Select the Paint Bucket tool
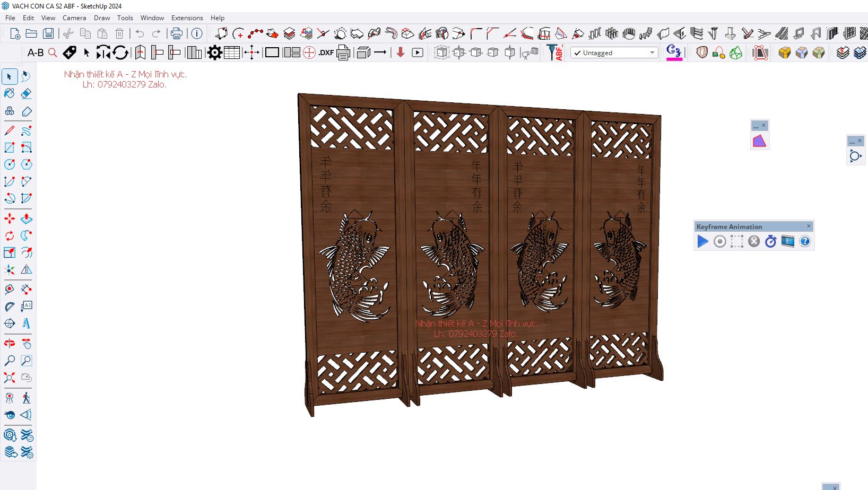The width and height of the screenshot is (868, 490). point(10,94)
